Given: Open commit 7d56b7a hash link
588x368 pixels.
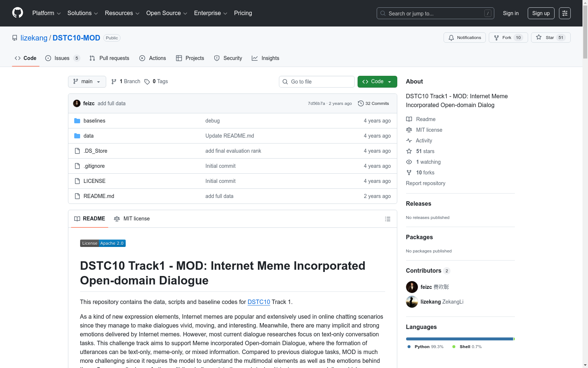Looking at the screenshot, I should click(316, 103).
